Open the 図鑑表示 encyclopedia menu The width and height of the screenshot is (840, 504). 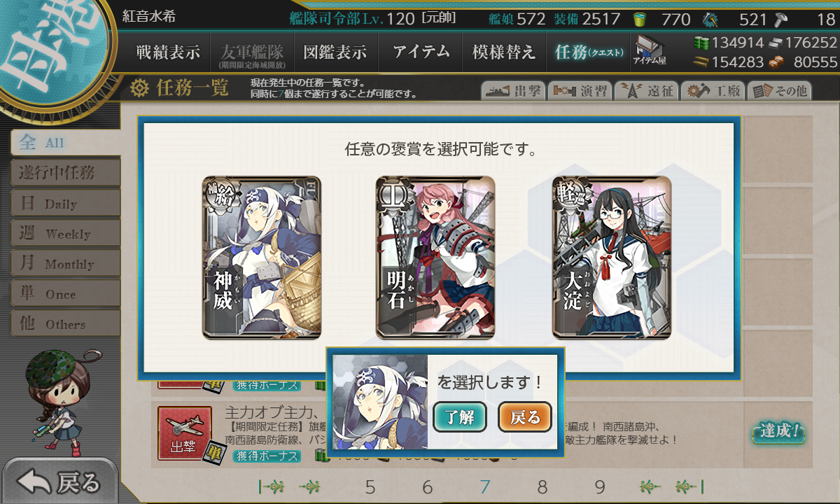335,52
